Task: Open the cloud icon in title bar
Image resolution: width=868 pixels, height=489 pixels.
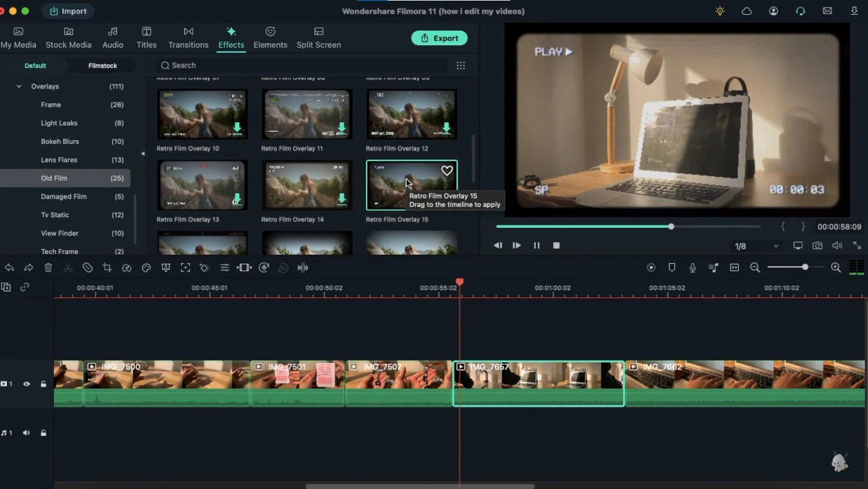Action: point(747,11)
